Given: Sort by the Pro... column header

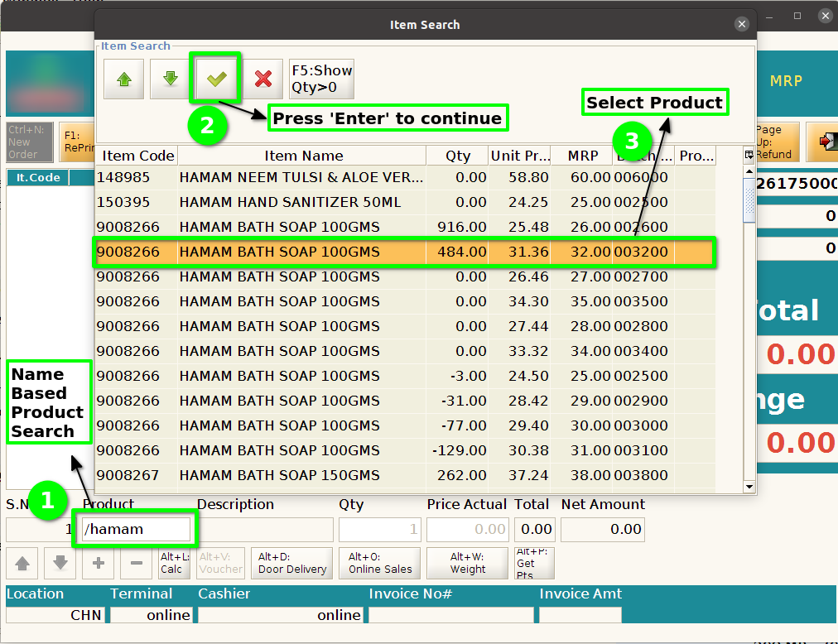Looking at the screenshot, I should click(696, 156).
